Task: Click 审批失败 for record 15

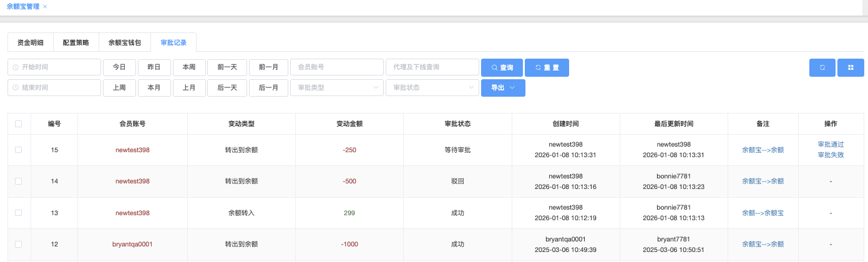Action: (x=831, y=155)
